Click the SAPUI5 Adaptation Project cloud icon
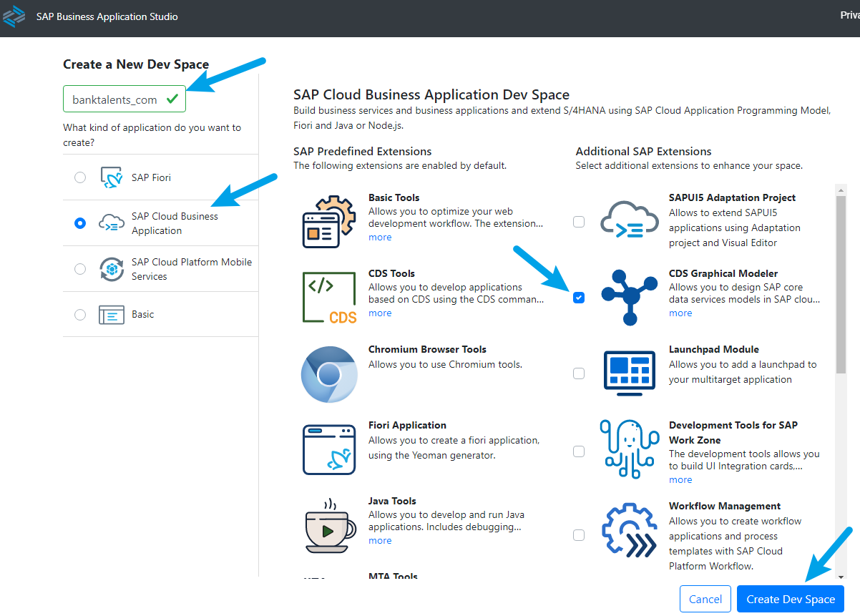The height and width of the screenshot is (616, 860). tap(629, 218)
